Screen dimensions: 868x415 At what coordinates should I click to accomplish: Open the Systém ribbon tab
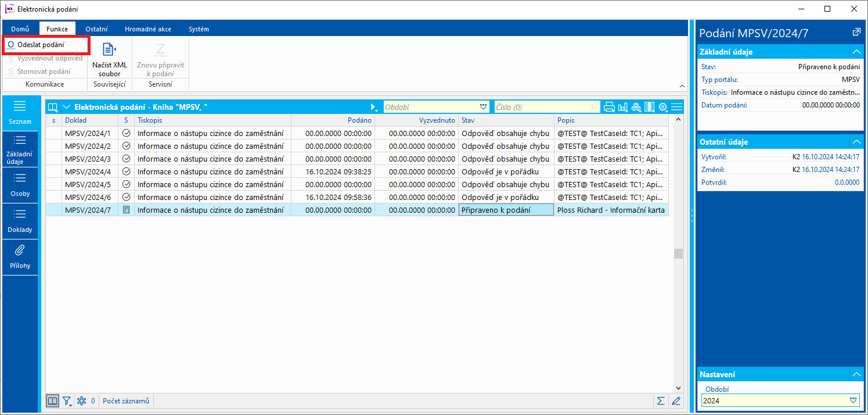199,29
